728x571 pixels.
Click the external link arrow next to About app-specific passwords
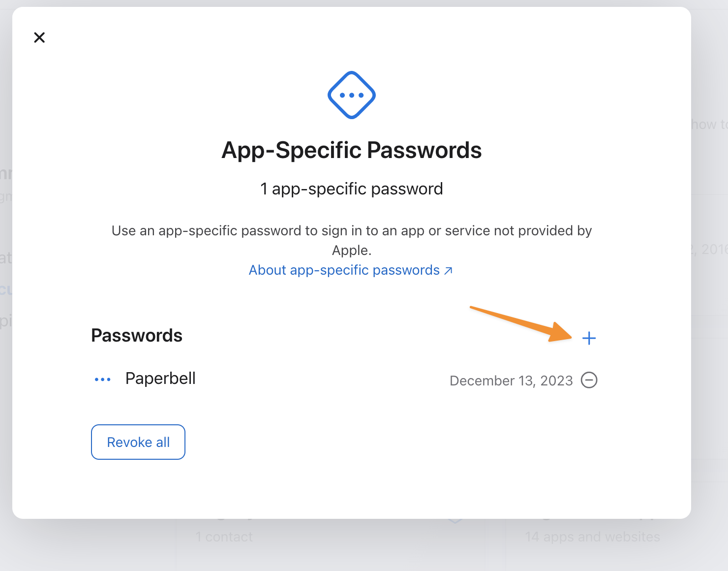coord(448,270)
